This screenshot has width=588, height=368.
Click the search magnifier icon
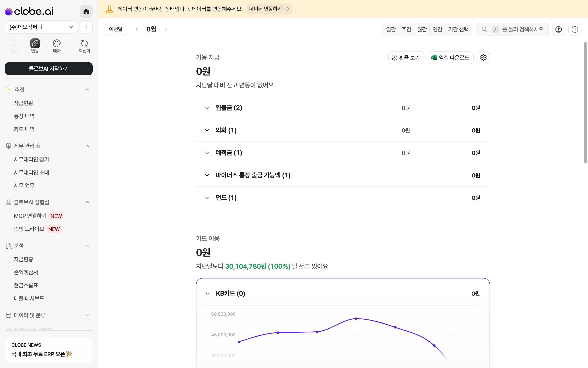pyautogui.click(x=484, y=29)
